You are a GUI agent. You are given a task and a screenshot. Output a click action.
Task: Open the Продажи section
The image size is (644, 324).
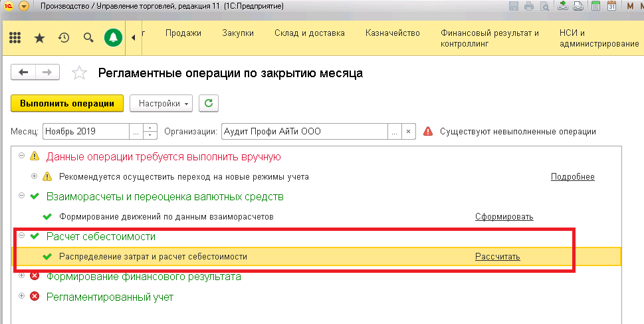pos(183,33)
